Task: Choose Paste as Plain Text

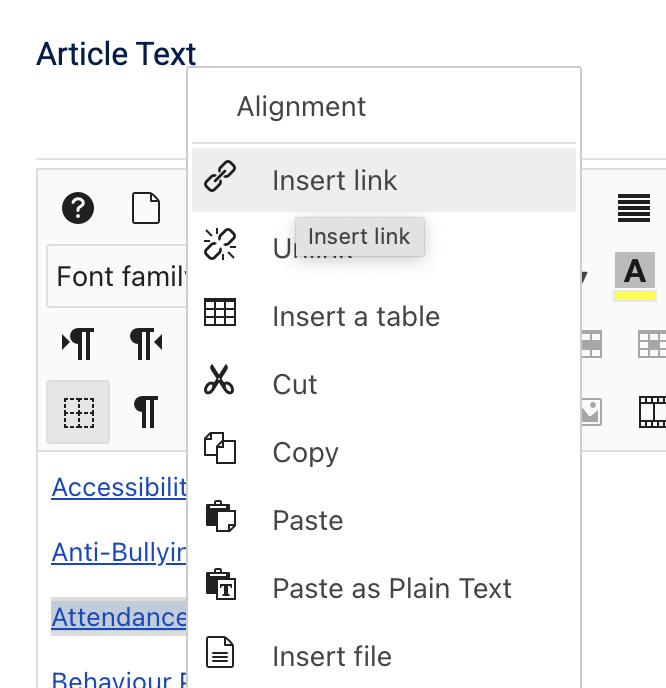Action: click(391, 589)
